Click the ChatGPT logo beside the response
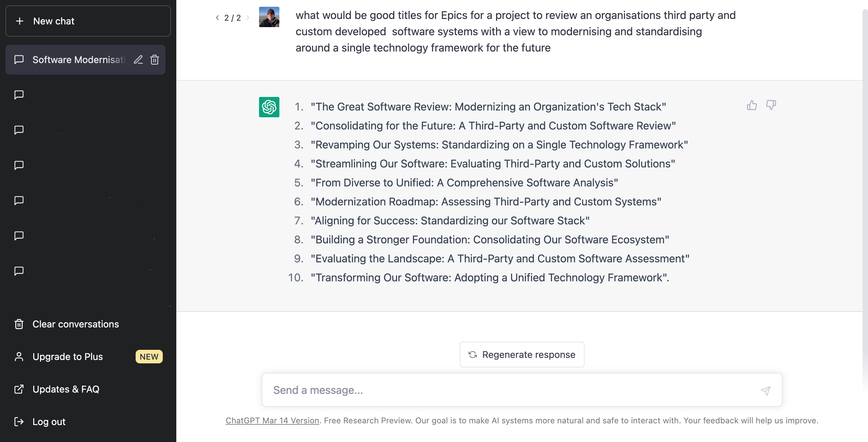This screenshot has height=442, width=868. [269, 107]
